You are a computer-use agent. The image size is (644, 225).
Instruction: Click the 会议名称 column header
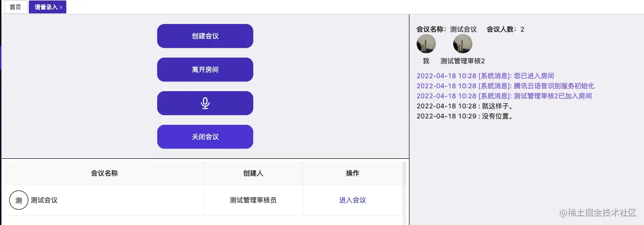[x=104, y=173]
